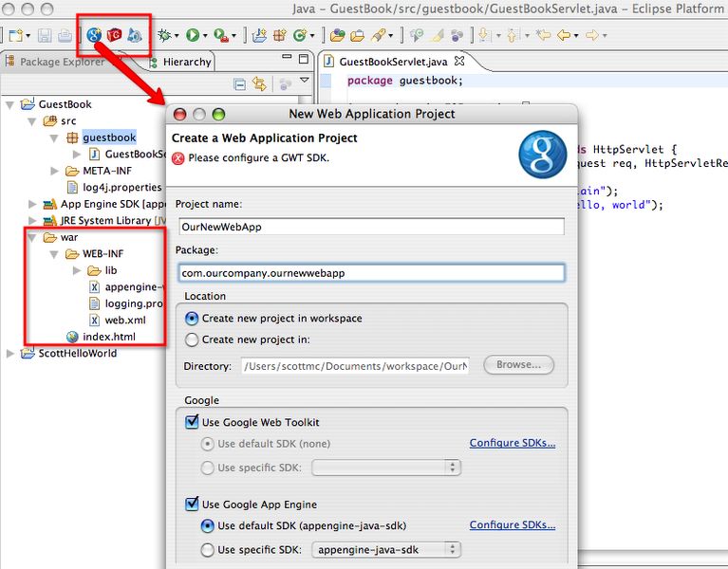The image size is (728, 569).
Task: Select App Engine Use specific SDK radio
Action: 207,550
